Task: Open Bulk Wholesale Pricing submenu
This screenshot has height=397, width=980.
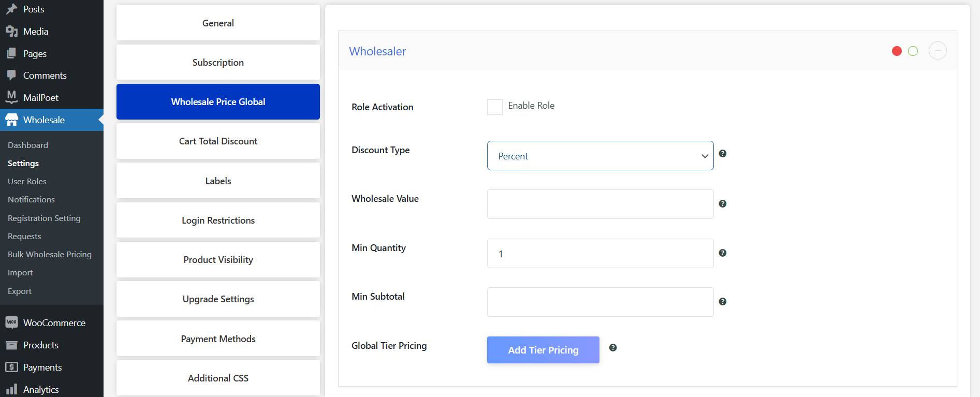Action: click(x=50, y=254)
